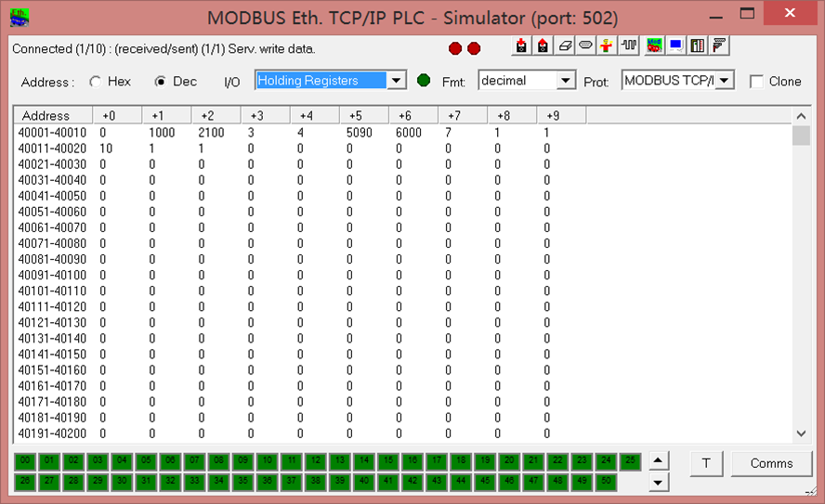Click the green status indicator beside the I/O dropdown
Viewport: 825px width, 504px height.
tap(424, 81)
